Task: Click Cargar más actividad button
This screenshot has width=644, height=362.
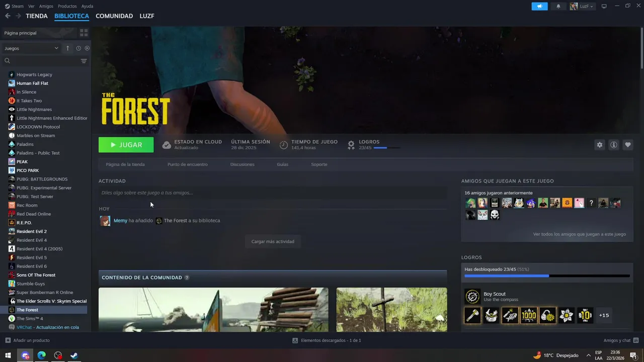Action: click(273, 241)
